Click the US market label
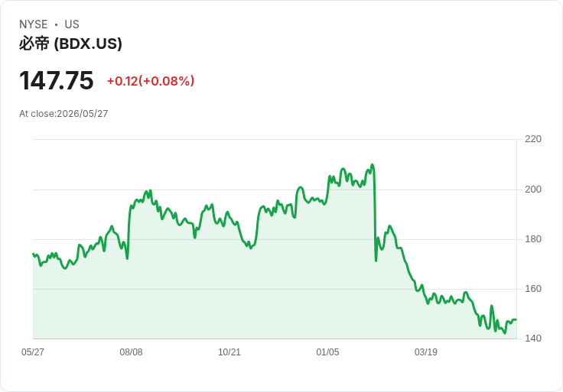Screen dimensions: 563x392 pos(72,24)
